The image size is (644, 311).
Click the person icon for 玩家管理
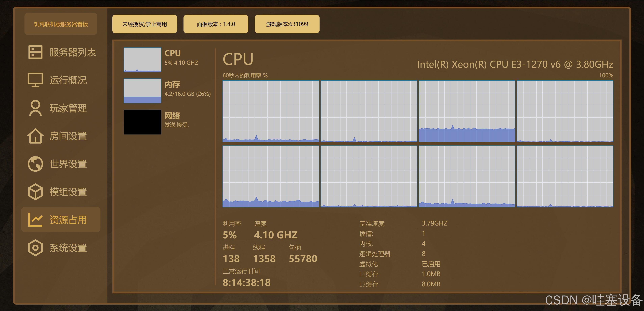tap(35, 108)
